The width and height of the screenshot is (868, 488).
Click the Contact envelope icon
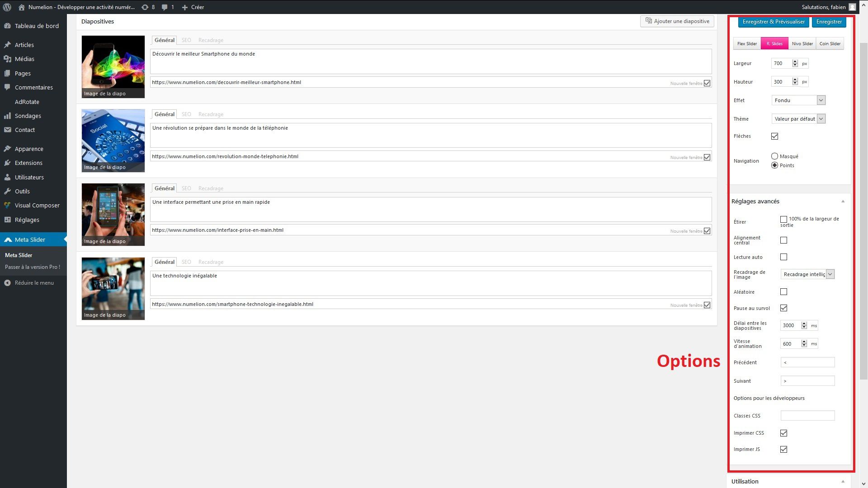point(7,130)
